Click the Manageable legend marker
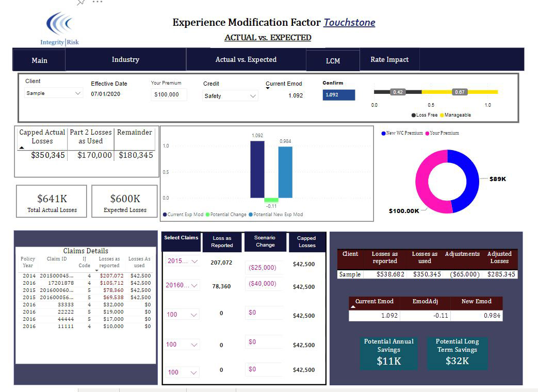538x392 pixels. click(442, 115)
